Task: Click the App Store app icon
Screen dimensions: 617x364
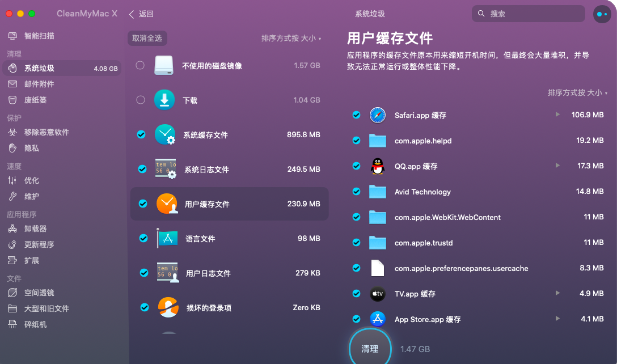Action: pos(377,319)
